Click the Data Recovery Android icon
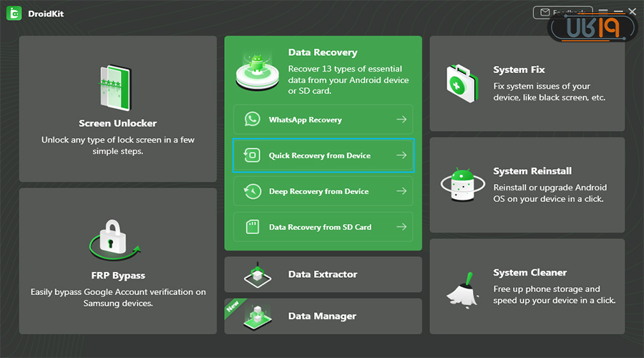 tap(257, 70)
